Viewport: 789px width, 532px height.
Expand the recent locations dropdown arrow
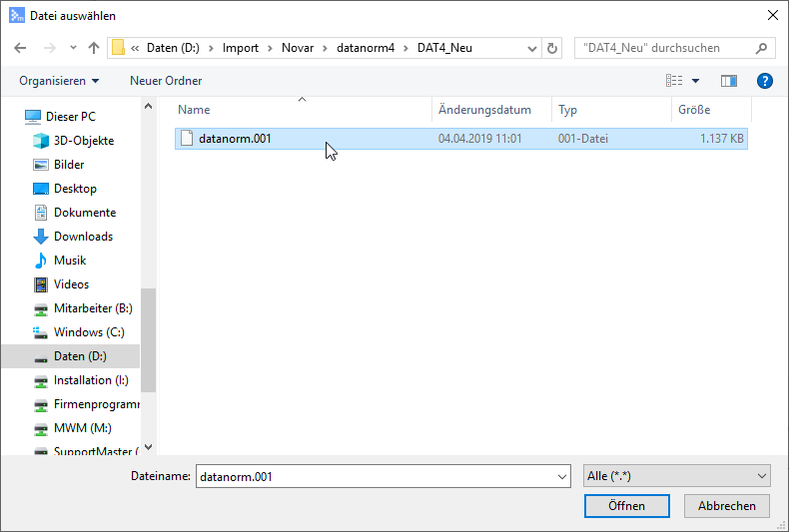pos(73,48)
